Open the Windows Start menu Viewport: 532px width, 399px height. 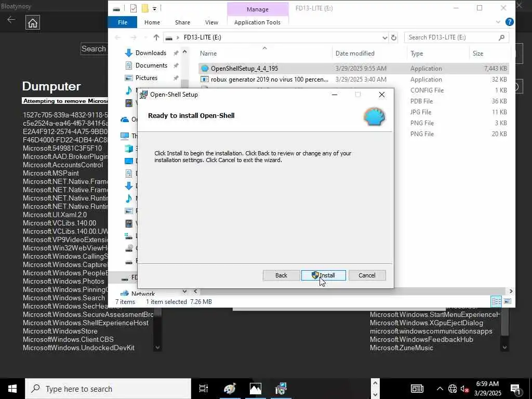[12, 389]
